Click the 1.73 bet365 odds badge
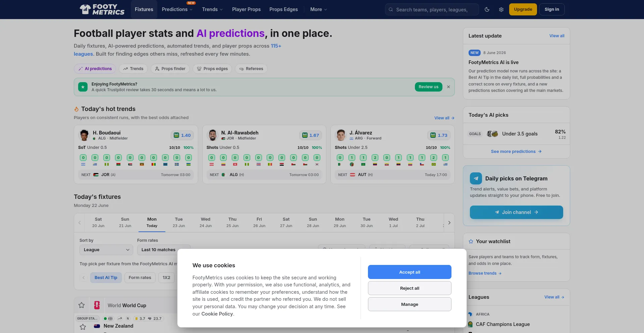 pos(439,135)
